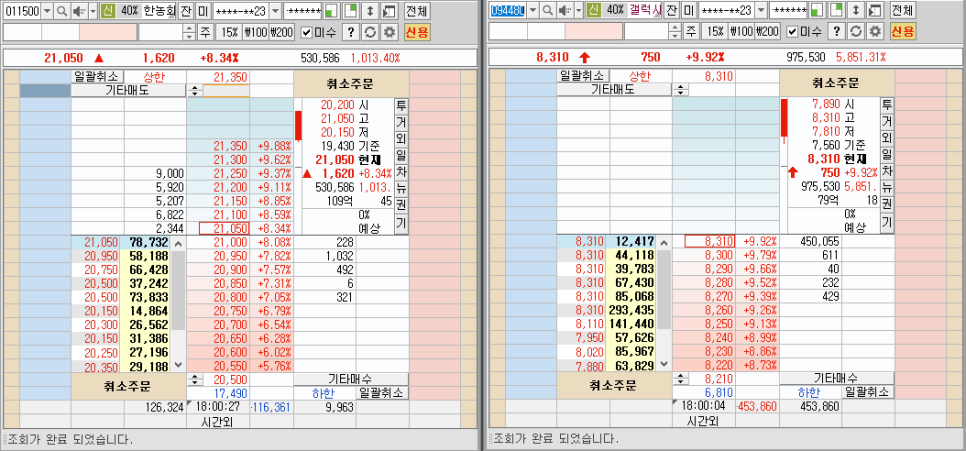Click the 8,300 bid price row (+9.79%)
The image size is (966, 451).
point(704,256)
